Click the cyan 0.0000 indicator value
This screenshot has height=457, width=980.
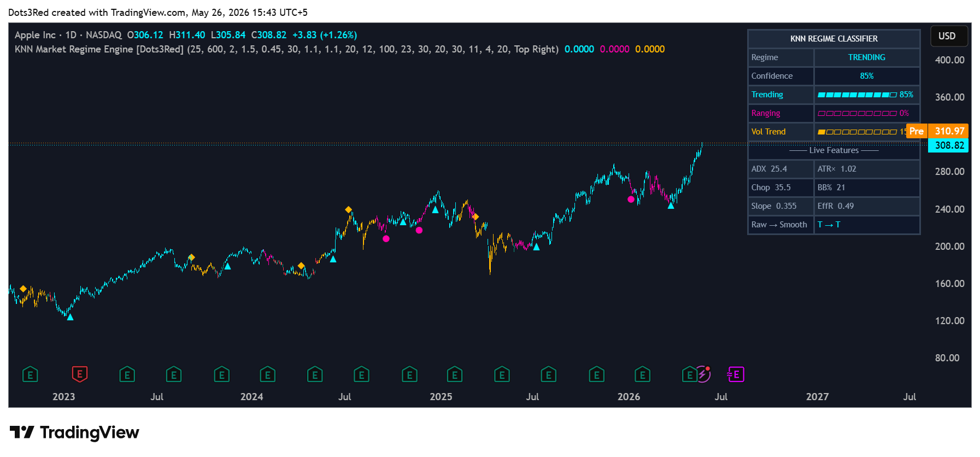579,49
